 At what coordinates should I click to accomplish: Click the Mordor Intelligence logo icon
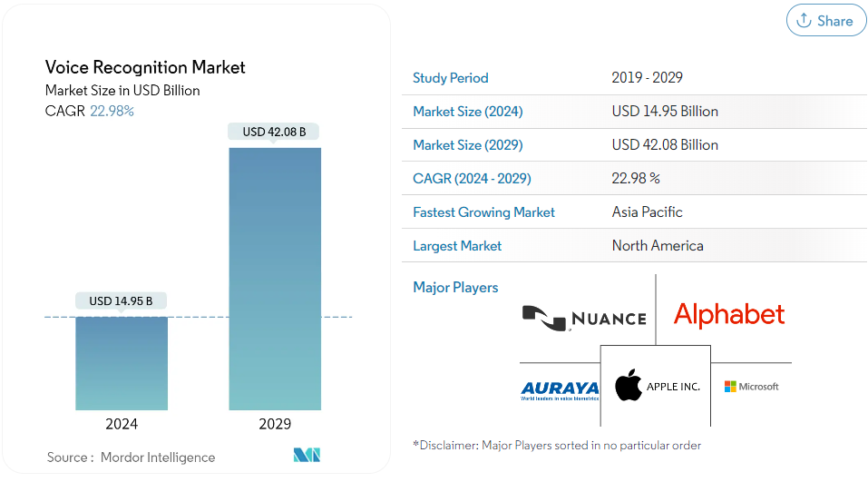[x=307, y=455]
